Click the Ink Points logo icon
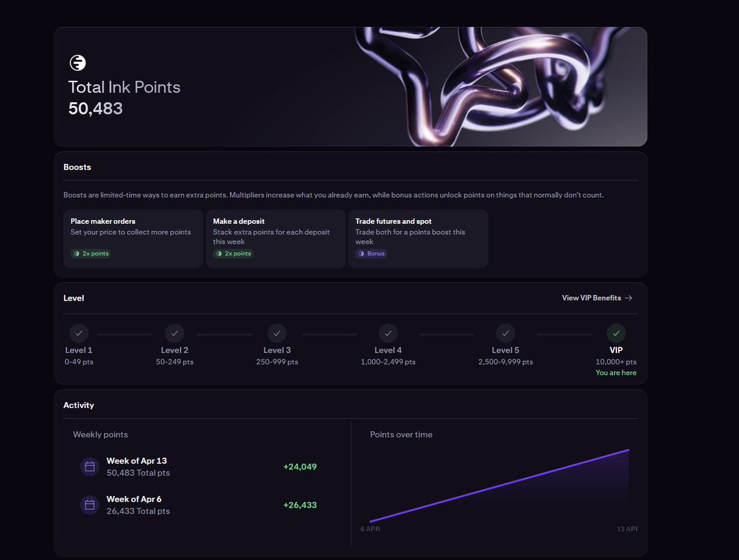 tap(76, 62)
